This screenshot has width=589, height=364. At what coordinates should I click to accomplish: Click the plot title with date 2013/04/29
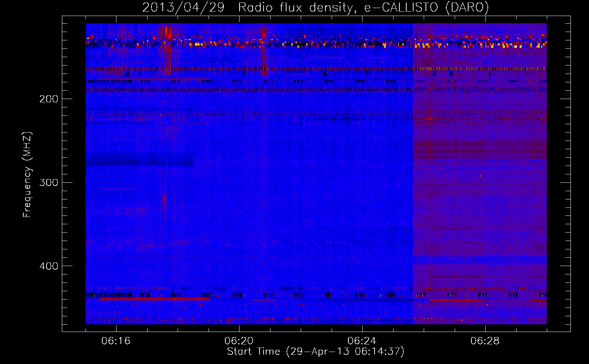pyautogui.click(x=316, y=8)
